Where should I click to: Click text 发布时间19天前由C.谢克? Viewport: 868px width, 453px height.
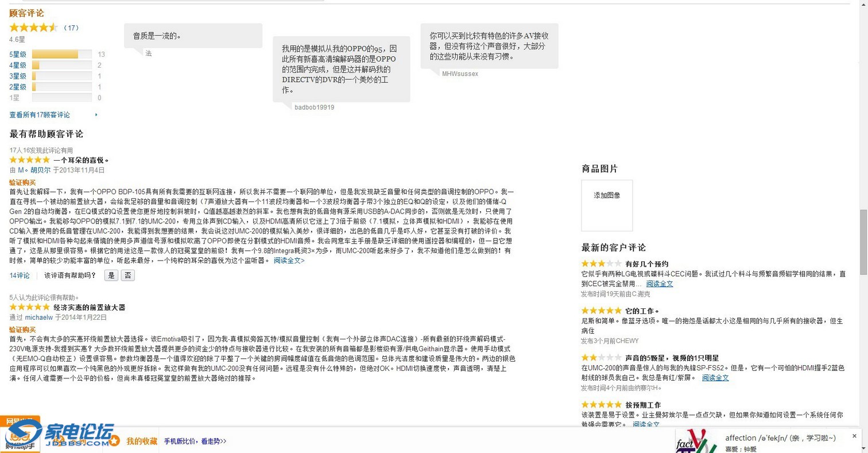(x=615, y=294)
